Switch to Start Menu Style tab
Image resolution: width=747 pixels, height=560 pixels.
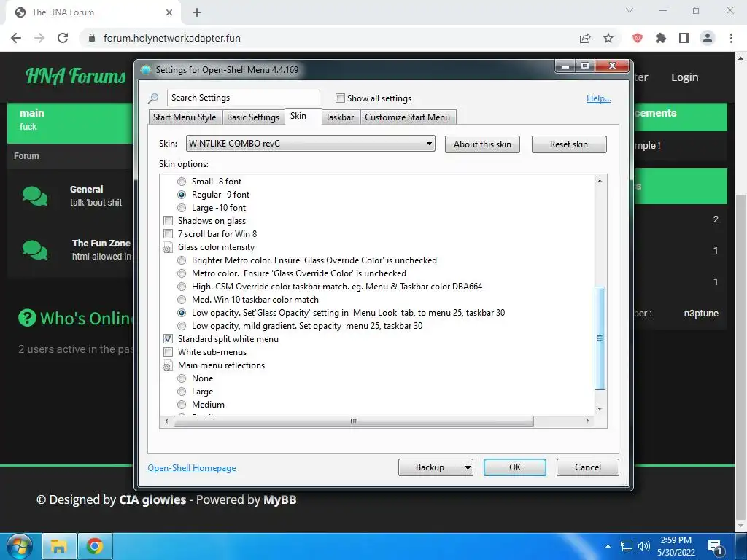click(x=185, y=117)
